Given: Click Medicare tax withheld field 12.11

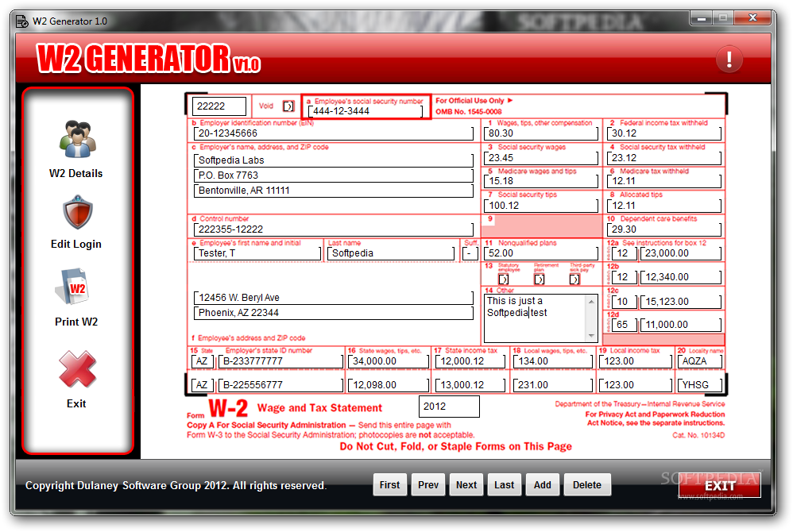Looking at the screenshot, I should point(664,181).
